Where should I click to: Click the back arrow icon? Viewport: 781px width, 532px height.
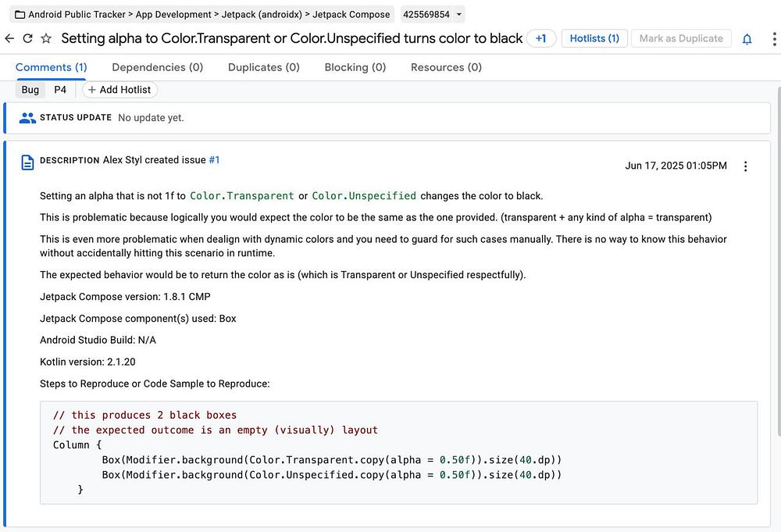pyautogui.click(x=9, y=38)
